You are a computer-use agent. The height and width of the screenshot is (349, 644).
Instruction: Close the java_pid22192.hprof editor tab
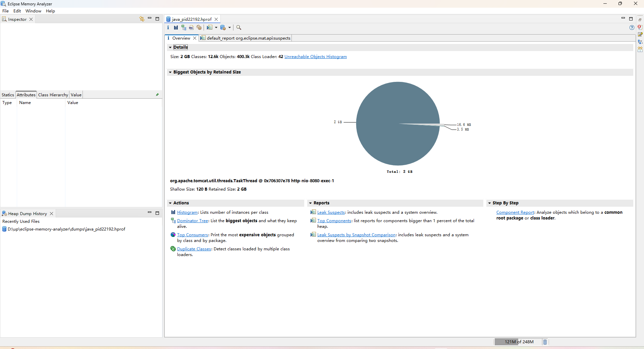(216, 19)
